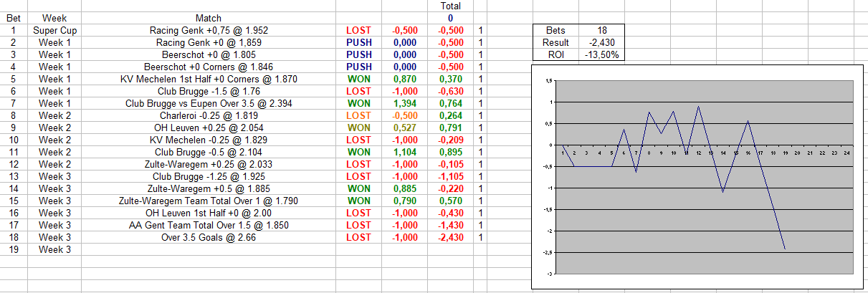Click the Bets count cell showing 18

coord(601,30)
